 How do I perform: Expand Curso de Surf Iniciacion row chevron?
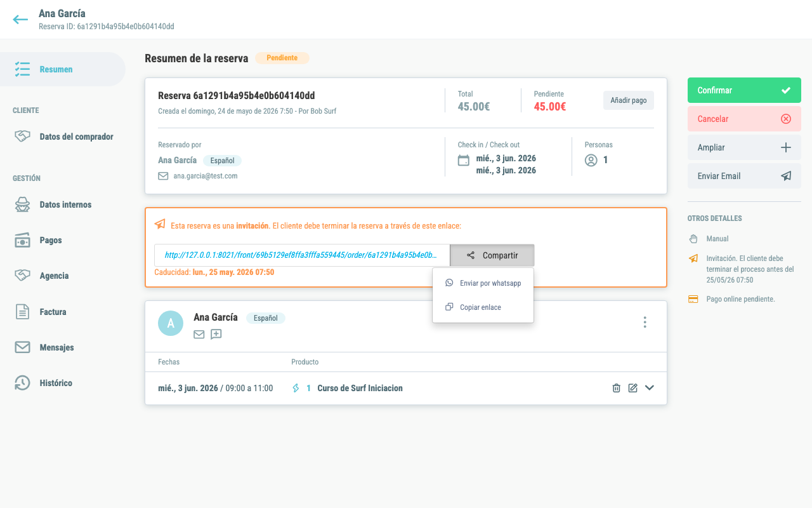point(649,388)
